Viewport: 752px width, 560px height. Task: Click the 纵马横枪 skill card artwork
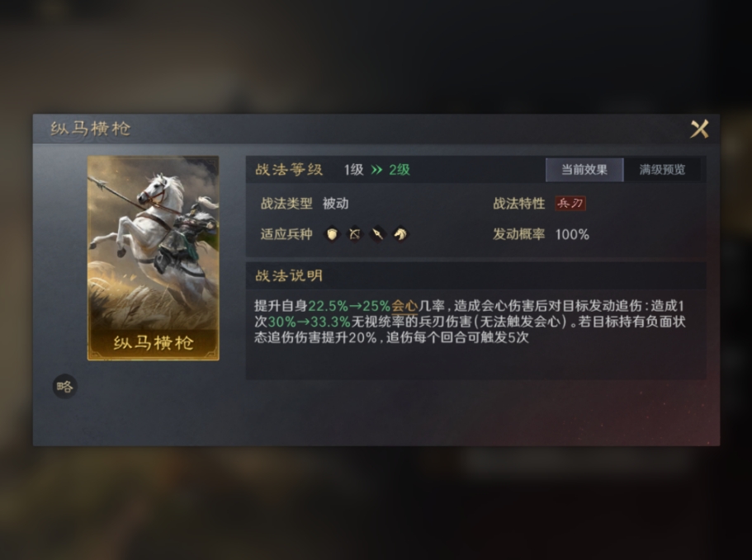point(153,257)
